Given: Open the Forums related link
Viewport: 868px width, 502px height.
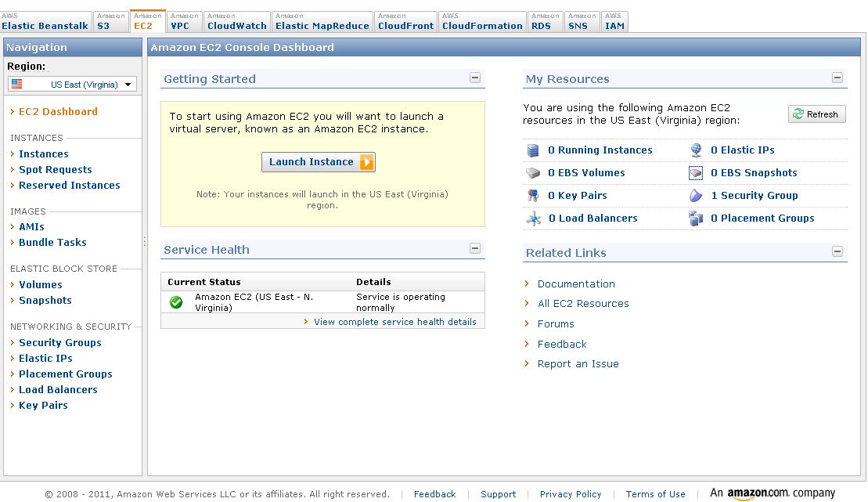Looking at the screenshot, I should point(556,323).
